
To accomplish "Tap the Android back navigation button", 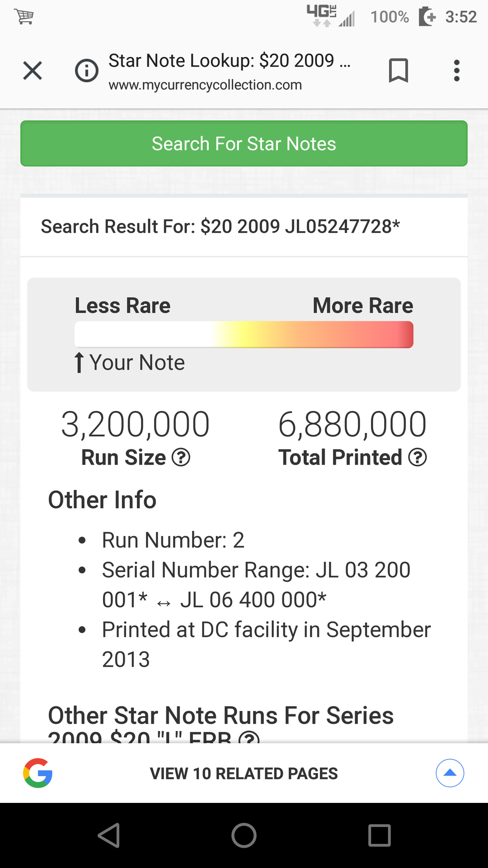I will pos(109,835).
